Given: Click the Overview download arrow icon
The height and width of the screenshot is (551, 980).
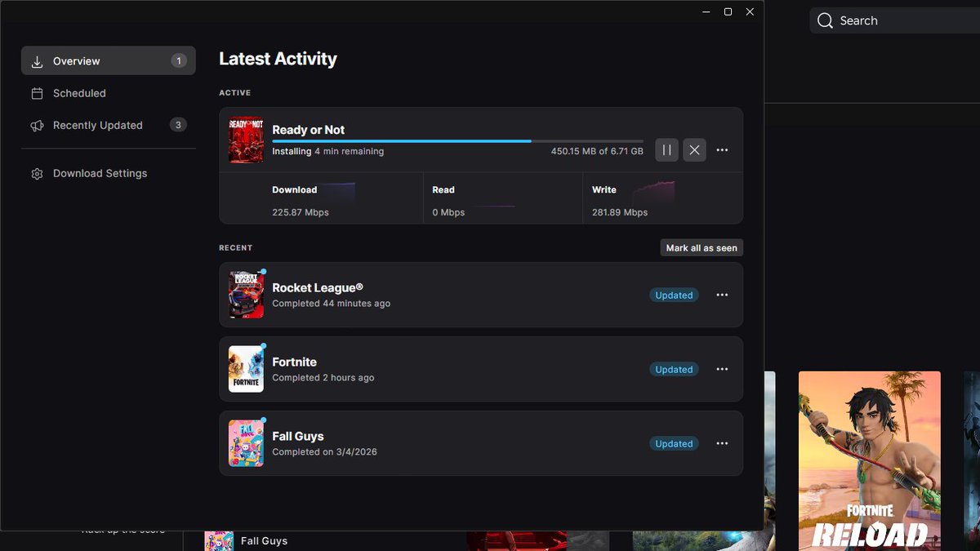Looking at the screenshot, I should [x=37, y=61].
